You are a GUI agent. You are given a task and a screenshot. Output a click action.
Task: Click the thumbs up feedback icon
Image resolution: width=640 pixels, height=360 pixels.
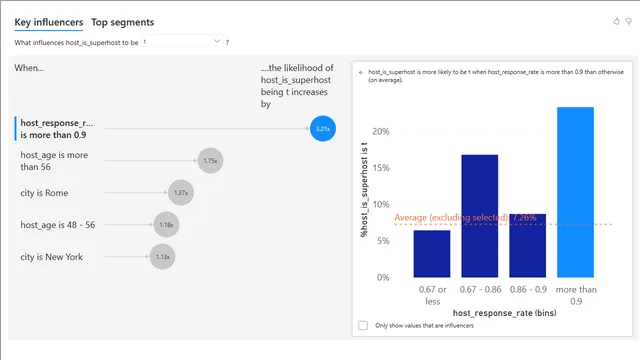(616, 21)
